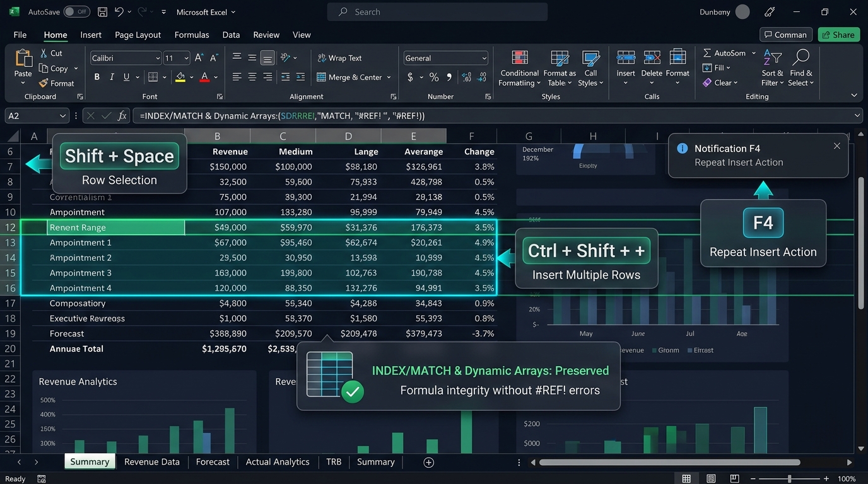Open the Formulas ribbon tab
Screen dimensions: 868x484
point(192,35)
